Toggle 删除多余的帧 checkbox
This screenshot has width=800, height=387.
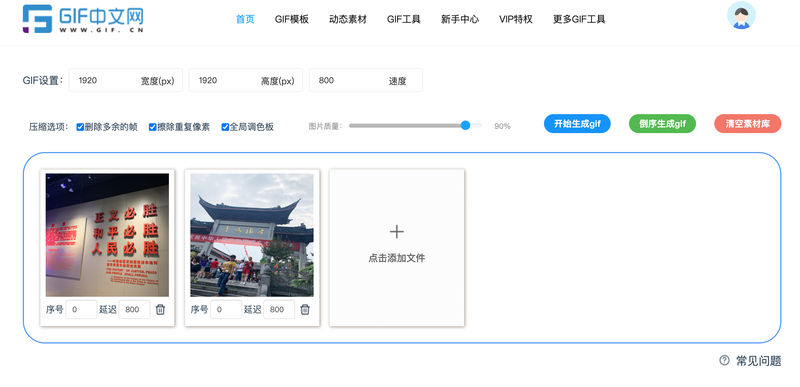80,127
